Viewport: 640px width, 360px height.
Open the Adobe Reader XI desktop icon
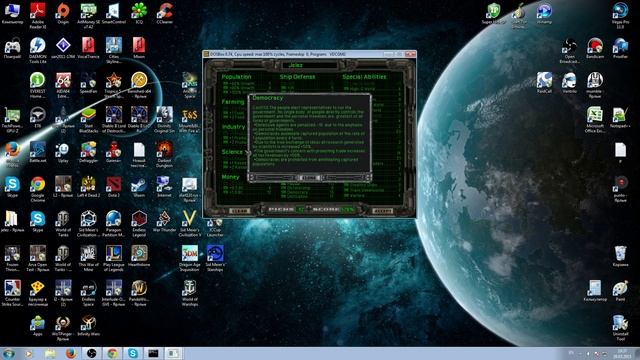pos(38,15)
